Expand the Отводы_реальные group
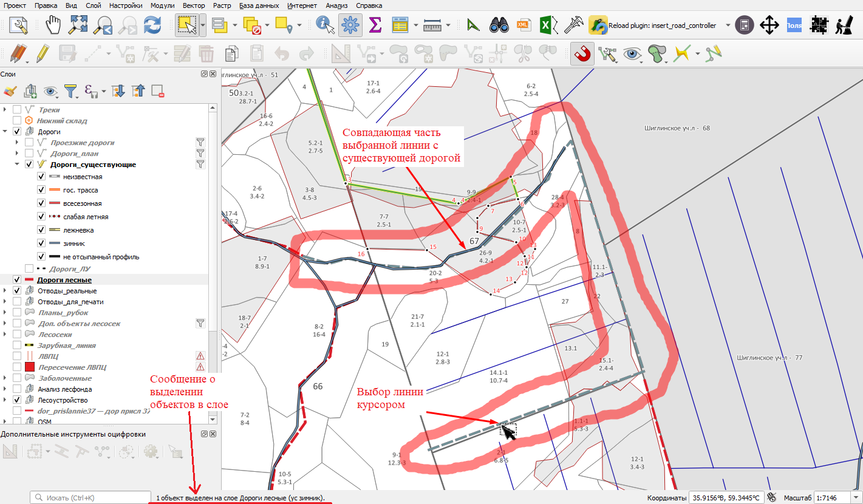The height and width of the screenshot is (504, 863). point(5,291)
